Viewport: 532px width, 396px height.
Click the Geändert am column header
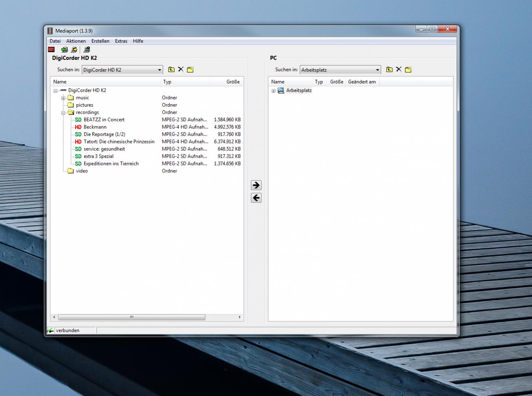coord(362,82)
